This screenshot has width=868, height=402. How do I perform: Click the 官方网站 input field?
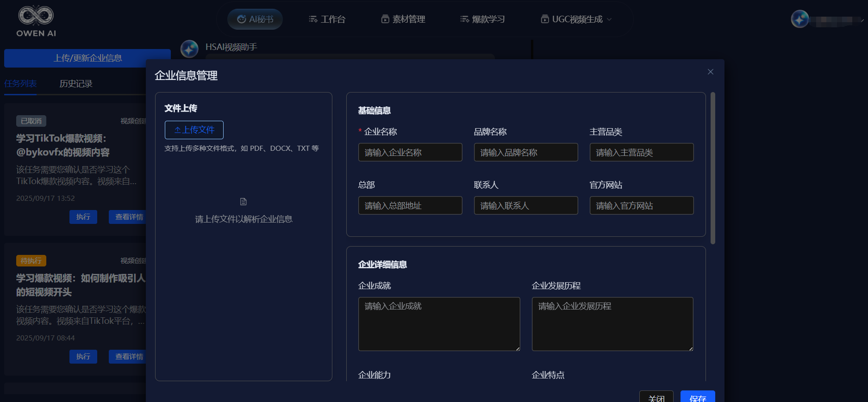pyautogui.click(x=641, y=206)
